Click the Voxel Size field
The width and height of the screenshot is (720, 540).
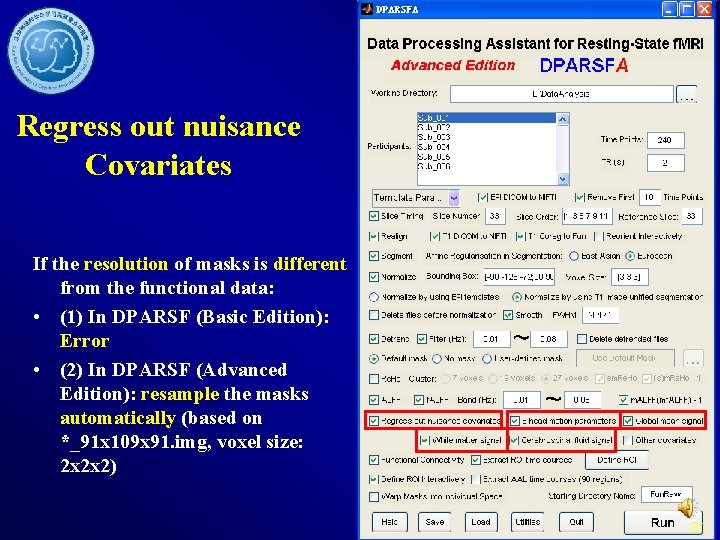(x=630, y=277)
